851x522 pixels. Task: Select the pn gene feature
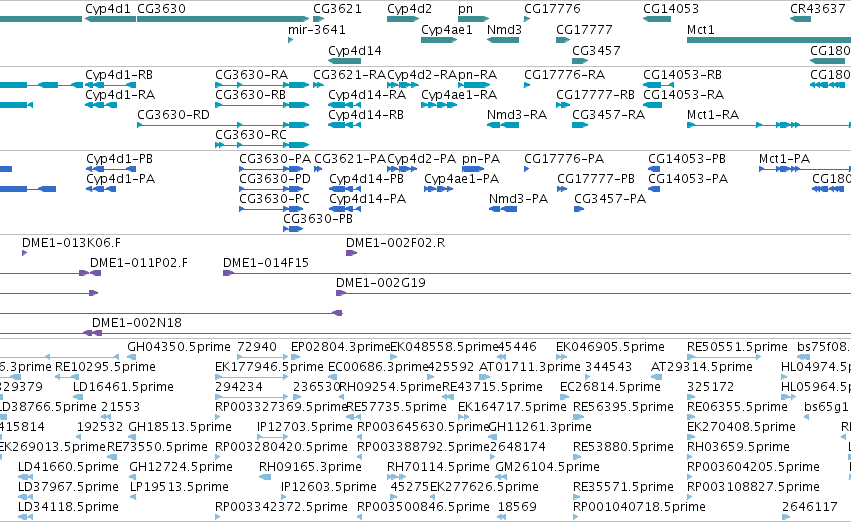(473, 19)
